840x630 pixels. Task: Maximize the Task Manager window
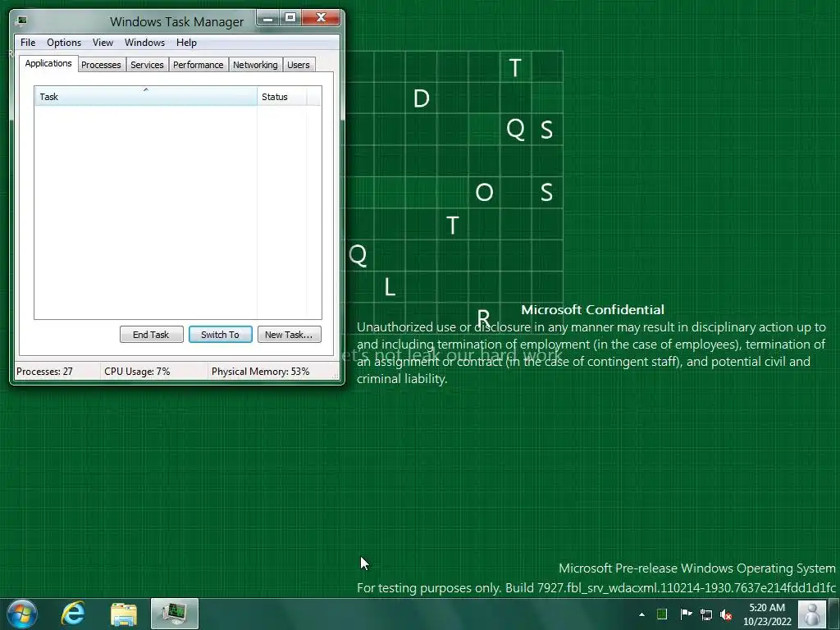(x=290, y=18)
